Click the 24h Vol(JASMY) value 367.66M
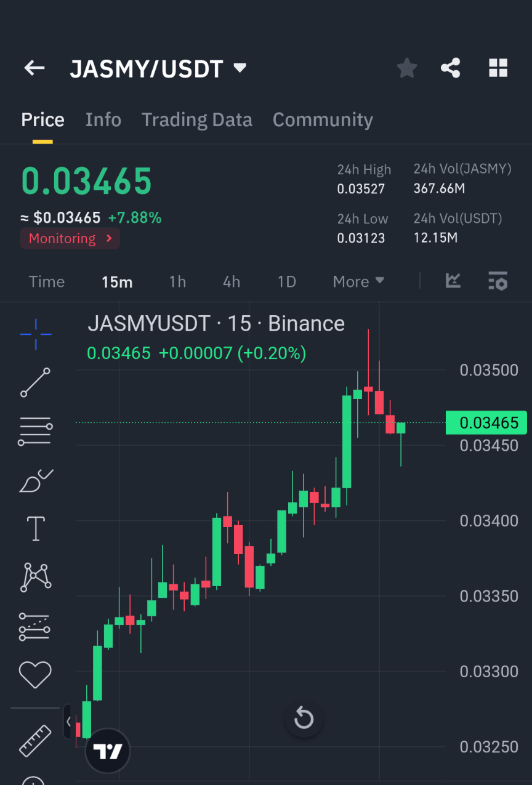Screen dimensions: 532x785 [439, 188]
